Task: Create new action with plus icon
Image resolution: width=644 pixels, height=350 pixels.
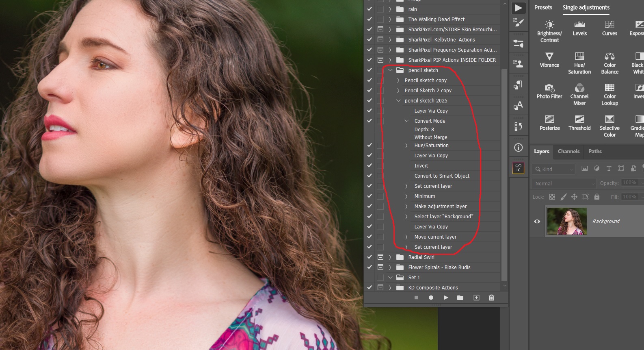Action: click(476, 298)
